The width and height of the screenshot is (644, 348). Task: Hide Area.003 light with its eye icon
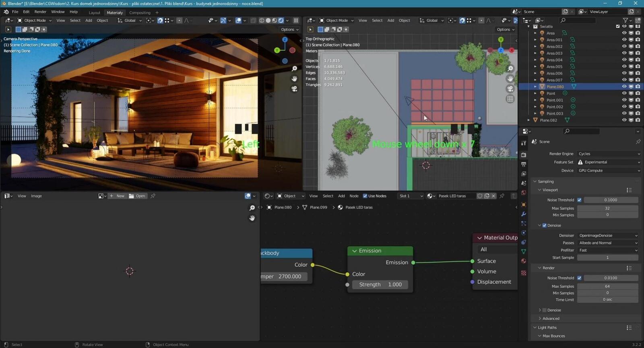624,53
